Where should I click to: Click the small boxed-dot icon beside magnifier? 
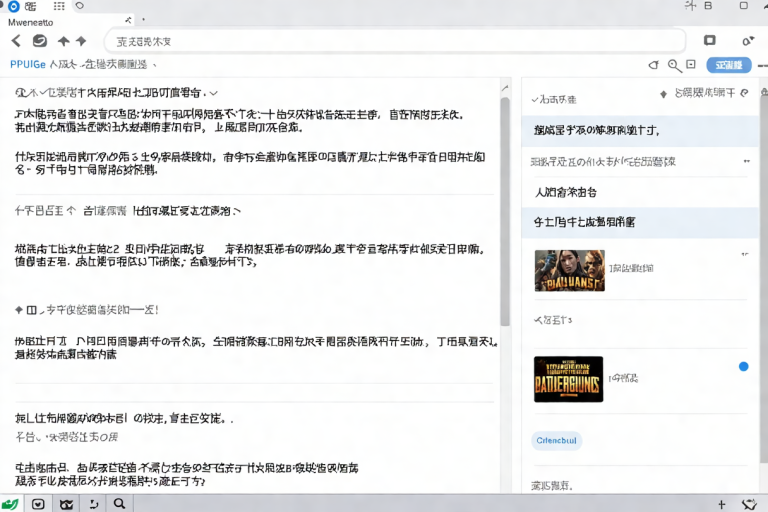[691, 64]
